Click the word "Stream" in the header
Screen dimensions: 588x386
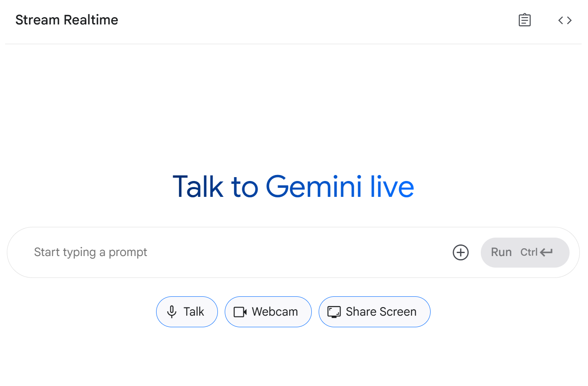pos(38,20)
